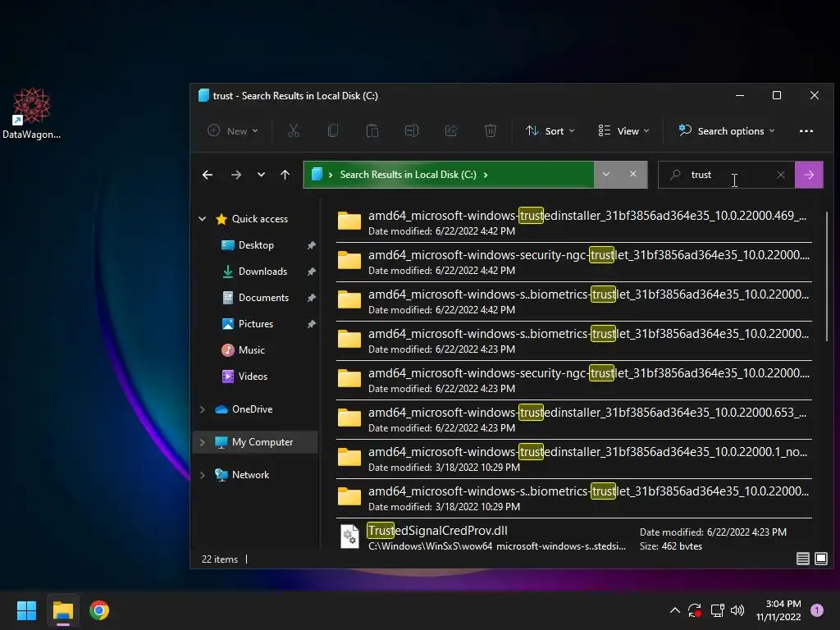Screen dimensions: 840x630
Task: Select trustedinstaller folder ending 10.0.22000.469
Action: [573, 223]
